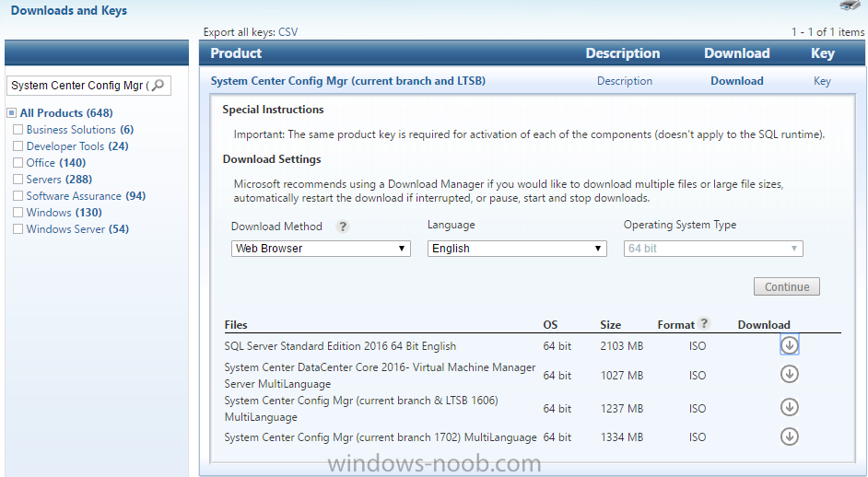Image resolution: width=868 pixels, height=477 pixels.
Task: Click the Office (140) label
Action: tap(56, 163)
